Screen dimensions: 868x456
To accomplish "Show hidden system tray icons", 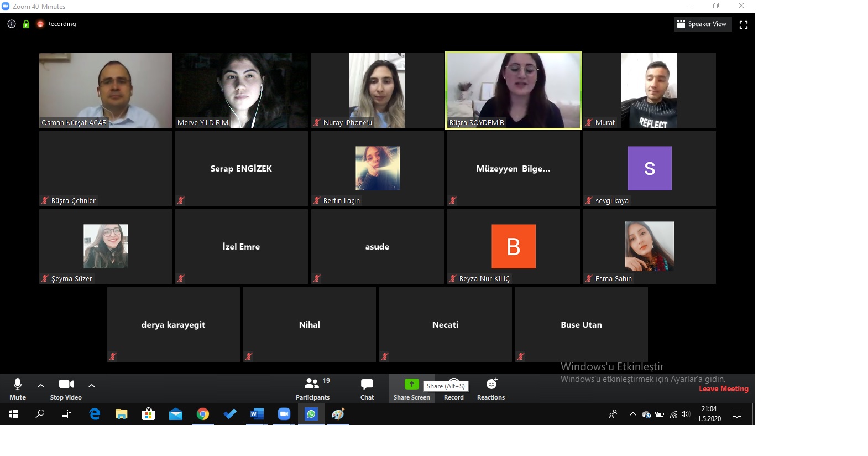I will pos(632,414).
